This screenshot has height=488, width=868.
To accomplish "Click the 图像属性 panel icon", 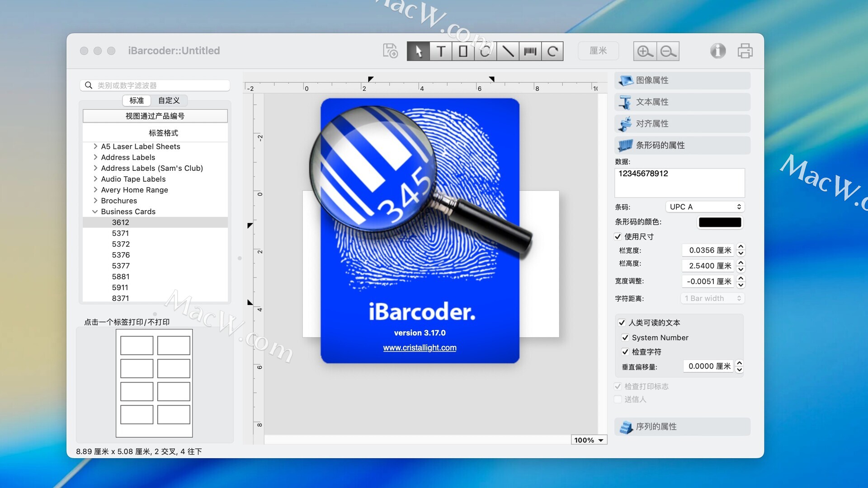I will (x=626, y=80).
